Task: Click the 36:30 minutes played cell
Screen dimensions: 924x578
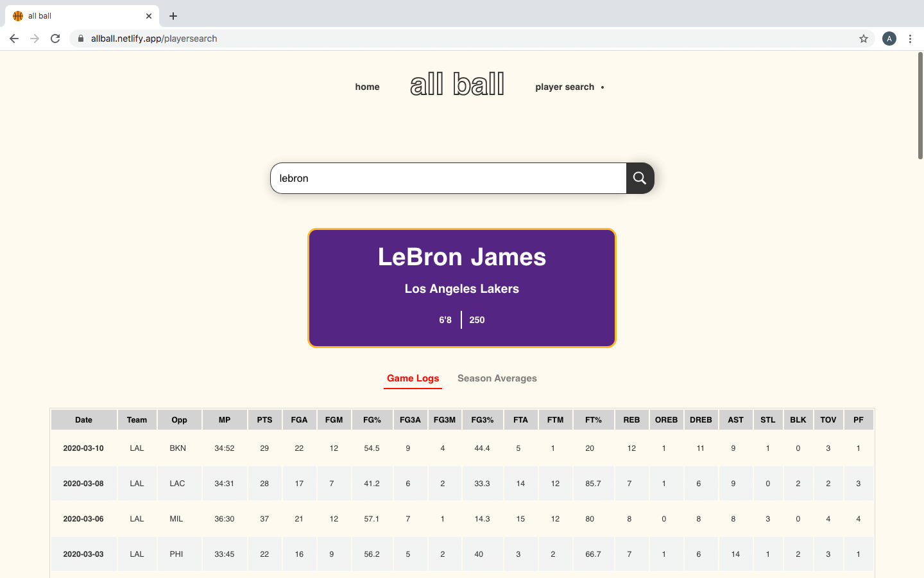Action: tap(225, 519)
